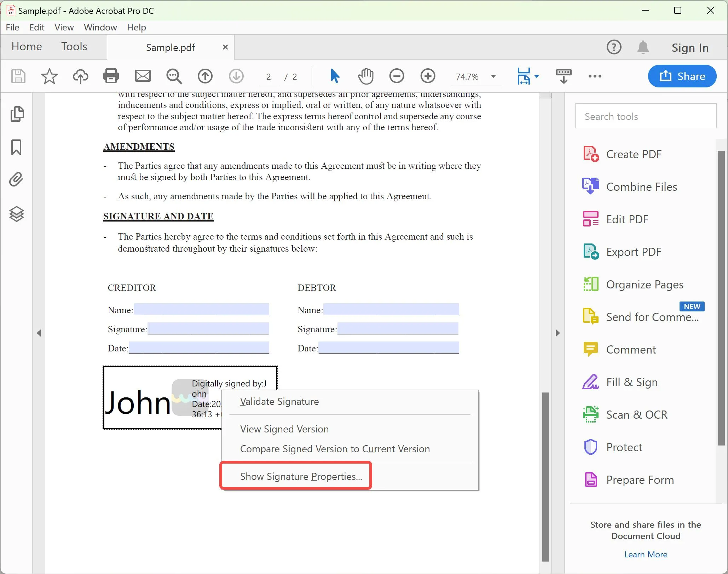Click the Create PDF tool icon
728x574 pixels.
click(591, 154)
